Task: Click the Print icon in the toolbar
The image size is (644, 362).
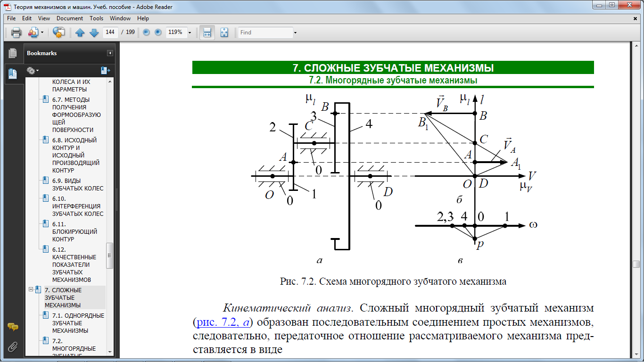Action: 17,33
